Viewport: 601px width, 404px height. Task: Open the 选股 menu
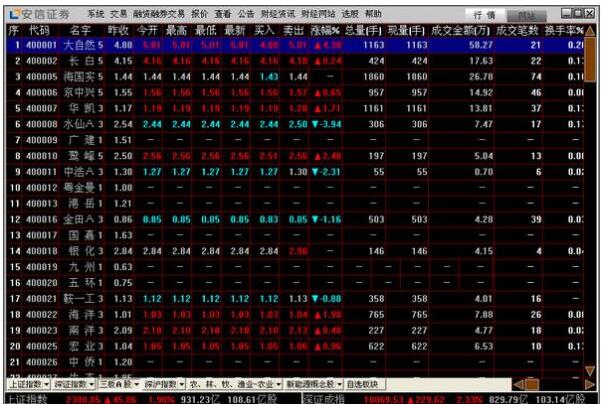(x=350, y=14)
